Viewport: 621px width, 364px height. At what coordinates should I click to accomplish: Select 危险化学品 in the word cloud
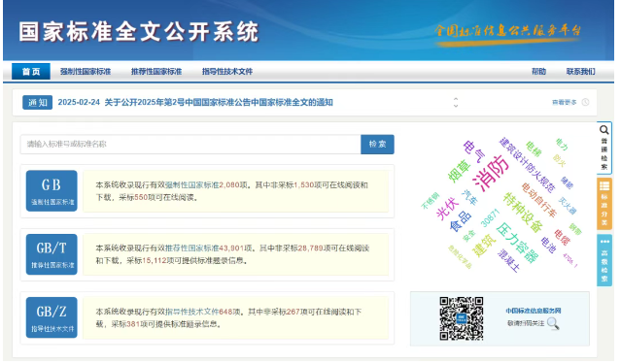460,257
